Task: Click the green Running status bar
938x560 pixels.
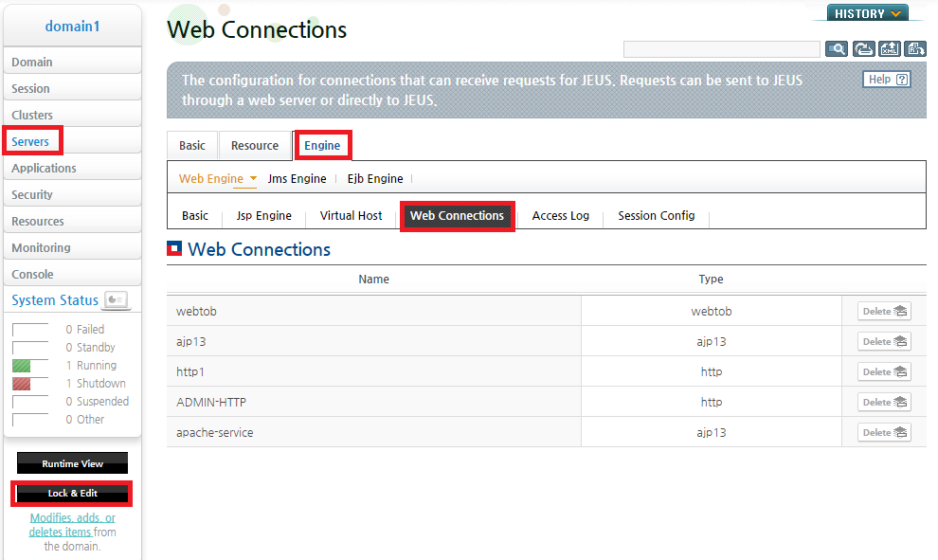Action: (x=22, y=366)
